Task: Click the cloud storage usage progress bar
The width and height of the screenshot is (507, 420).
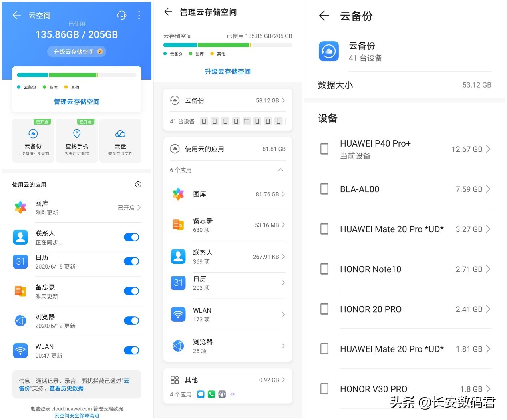Action: coord(228,45)
